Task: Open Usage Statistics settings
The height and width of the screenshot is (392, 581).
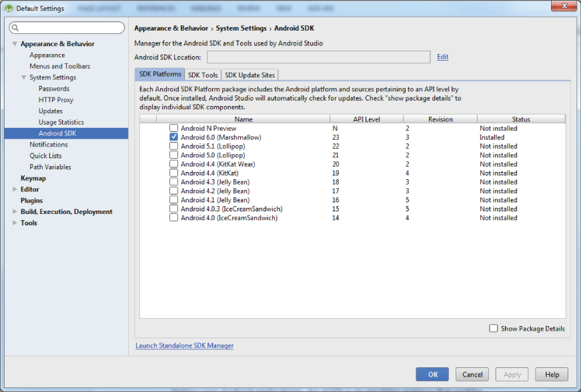Action: coord(61,122)
